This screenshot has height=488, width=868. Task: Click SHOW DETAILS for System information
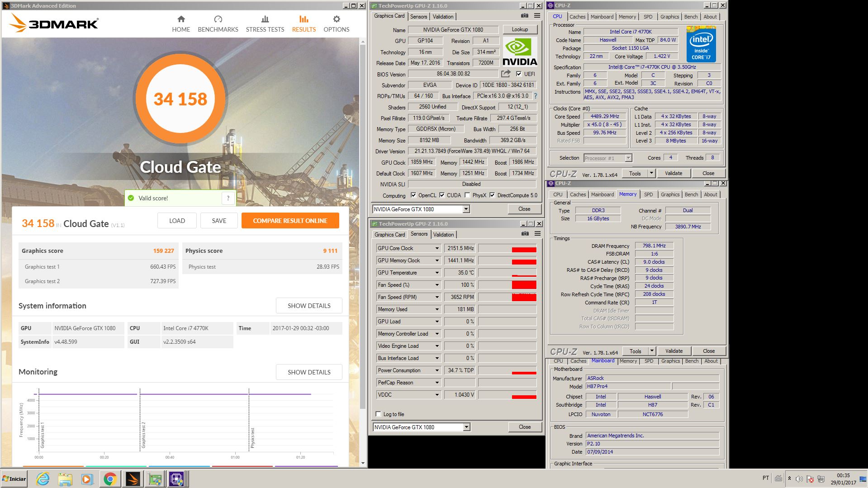click(x=309, y=306)
